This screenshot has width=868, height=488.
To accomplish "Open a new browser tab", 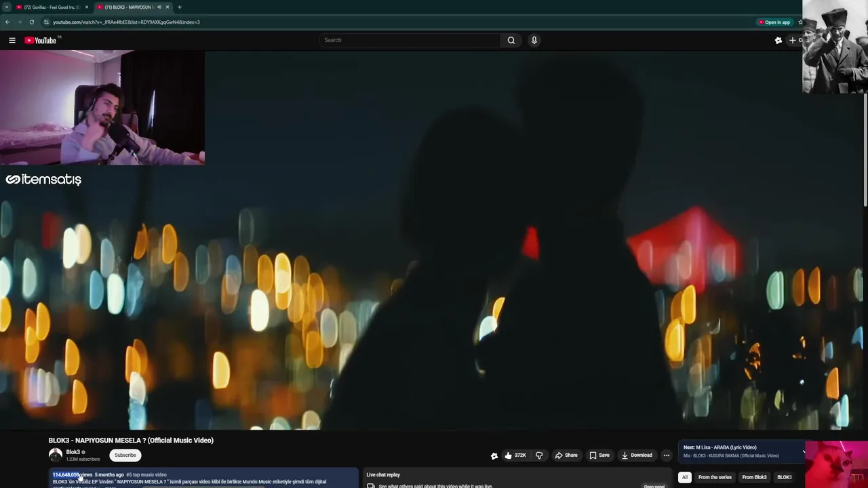I will pos(179,7).
